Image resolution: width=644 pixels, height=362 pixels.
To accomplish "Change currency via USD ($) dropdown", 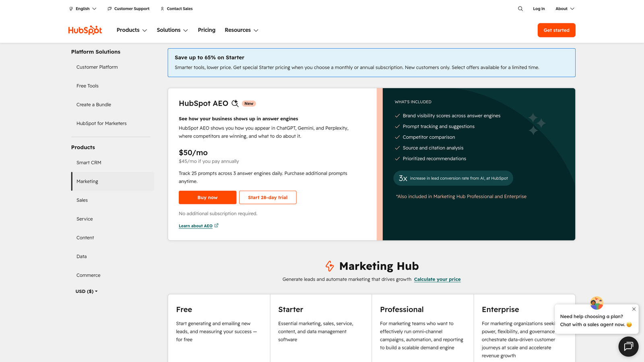I will [87, 291].
